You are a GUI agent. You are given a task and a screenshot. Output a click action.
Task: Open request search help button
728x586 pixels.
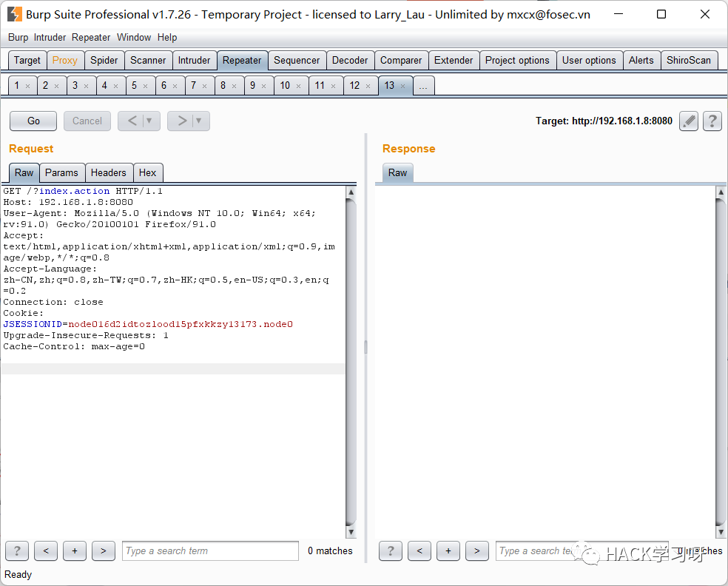click(x=17, y=550)
